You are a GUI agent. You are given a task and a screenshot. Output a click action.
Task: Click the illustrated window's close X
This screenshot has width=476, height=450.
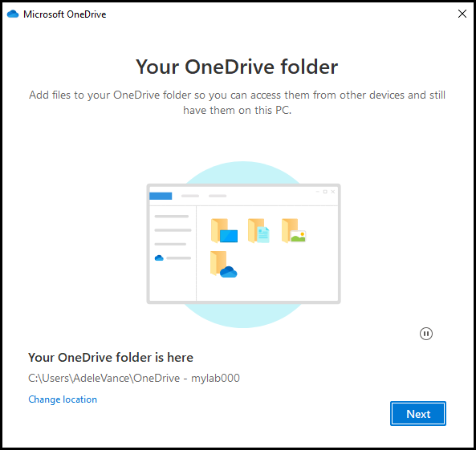333,192
